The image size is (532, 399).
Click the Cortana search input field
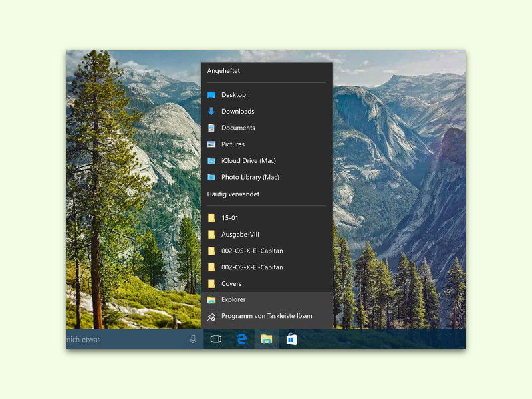[135, 339]
